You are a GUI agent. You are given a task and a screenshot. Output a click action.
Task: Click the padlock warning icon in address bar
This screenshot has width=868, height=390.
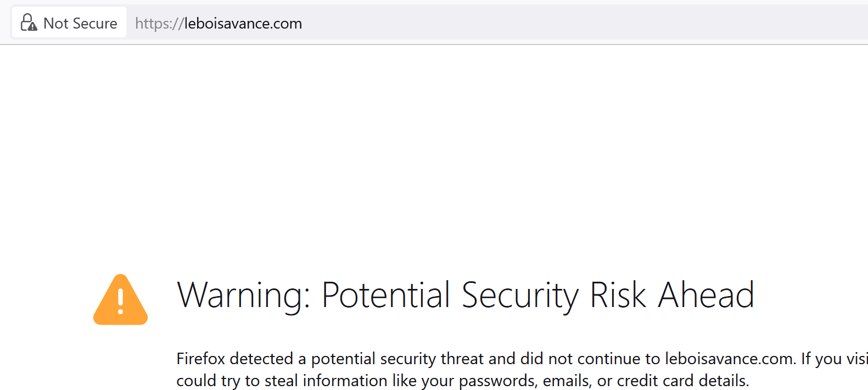point(29,23)
